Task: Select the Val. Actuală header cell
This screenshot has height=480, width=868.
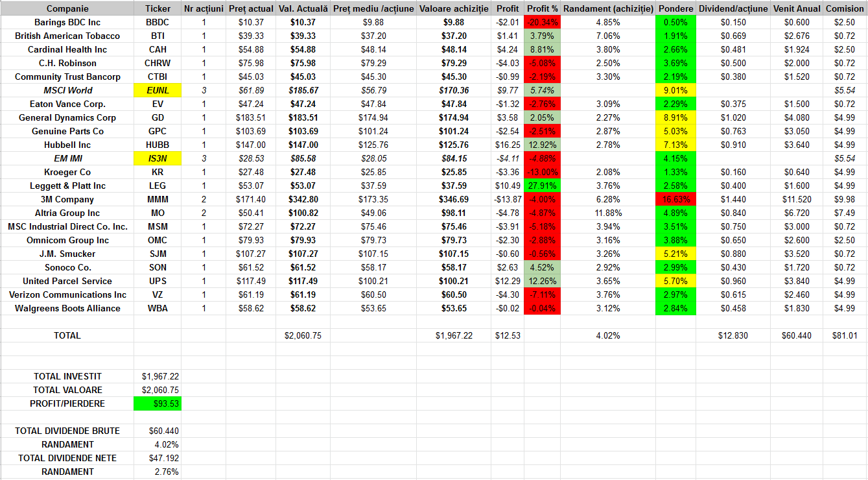Action: click(x=303, y=9)
